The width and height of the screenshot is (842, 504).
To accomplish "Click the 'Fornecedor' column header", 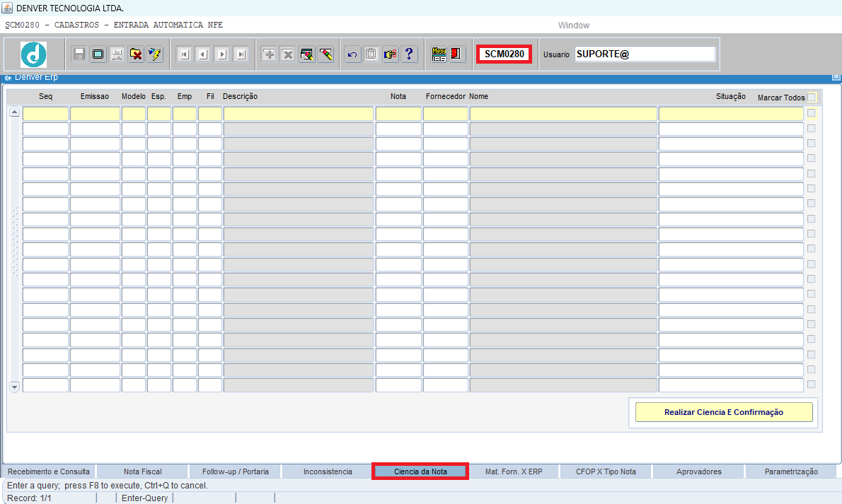I will (x=446, y=97).
